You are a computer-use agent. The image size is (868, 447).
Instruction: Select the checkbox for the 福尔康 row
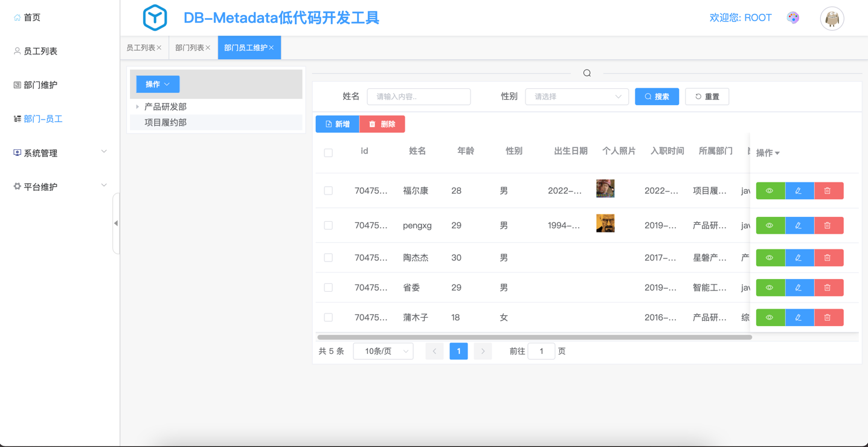coord(328,191)
